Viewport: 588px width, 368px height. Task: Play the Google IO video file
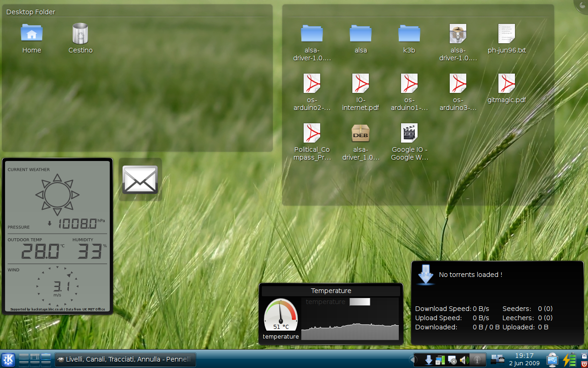click(x=409, y=133)
